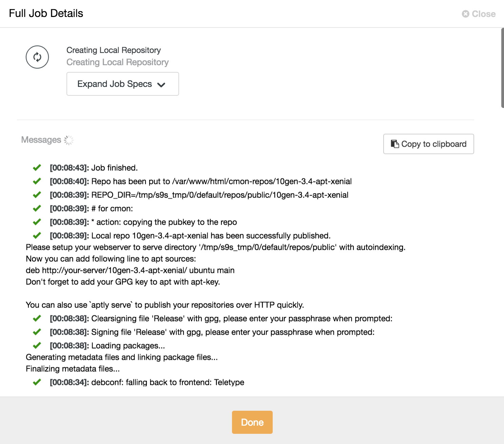
Task: Click the 'aptly serve' instruction line
Action: pyautogui.click(x=165, y=305)
